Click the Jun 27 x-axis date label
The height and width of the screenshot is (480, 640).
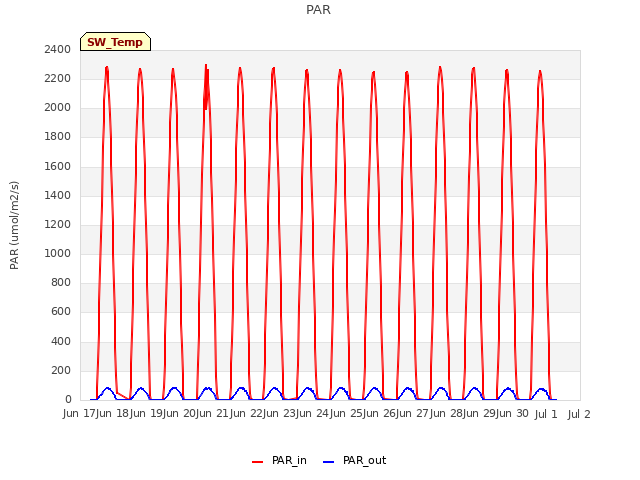coord(414,414)
